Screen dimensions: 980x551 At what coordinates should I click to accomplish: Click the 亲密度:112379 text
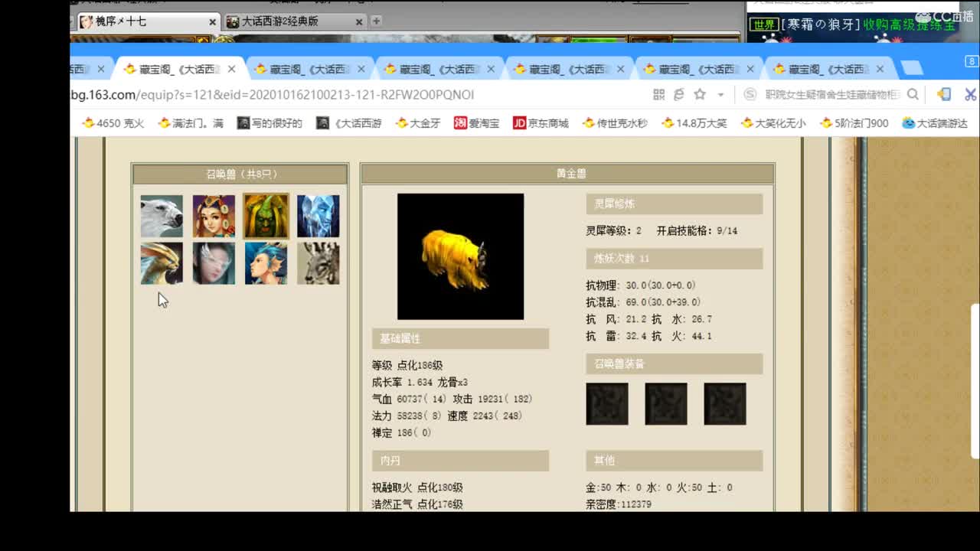pos(619,504)
